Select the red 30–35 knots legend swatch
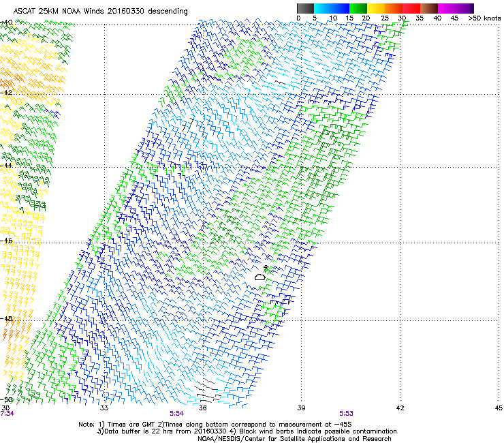The width and height of the screenshot is (504, 443). coord(411,8)
